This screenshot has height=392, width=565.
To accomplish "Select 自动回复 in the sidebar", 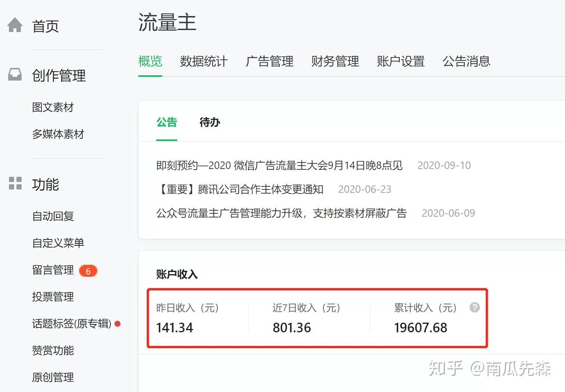I will tap(53, 216).
